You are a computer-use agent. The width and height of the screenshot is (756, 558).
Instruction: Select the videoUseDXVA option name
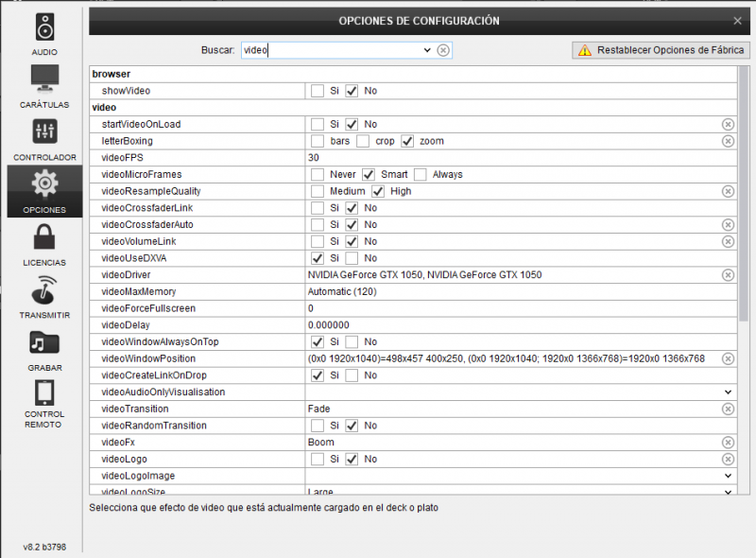point(134,258)
